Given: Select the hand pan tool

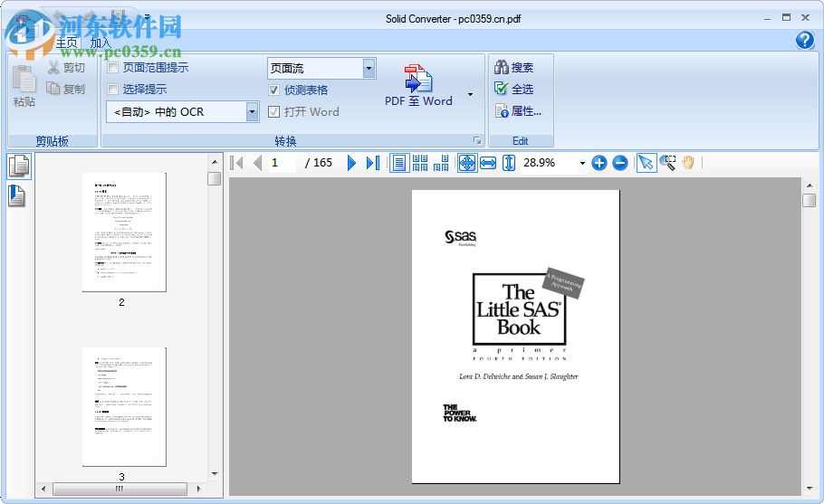Looking at the screenshot, I should [x=688, y=163].
